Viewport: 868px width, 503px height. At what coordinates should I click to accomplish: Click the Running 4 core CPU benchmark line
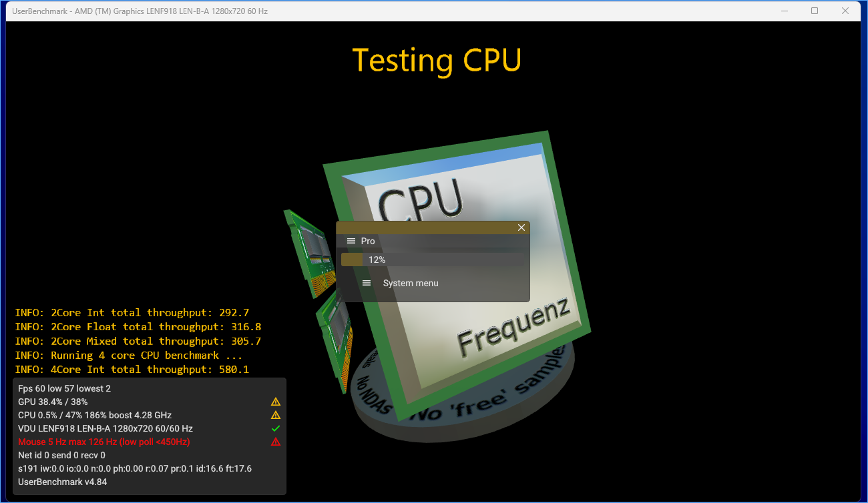[129, 356]
